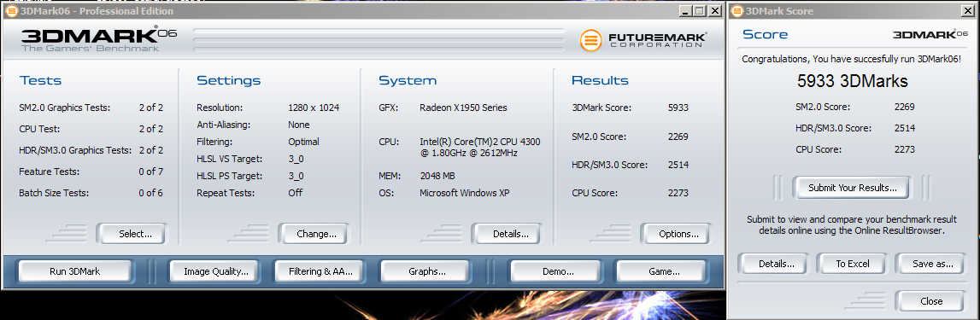Click the System section heading
The height and width of the screenshot is (320, 980).
click(x=408, y=80)
